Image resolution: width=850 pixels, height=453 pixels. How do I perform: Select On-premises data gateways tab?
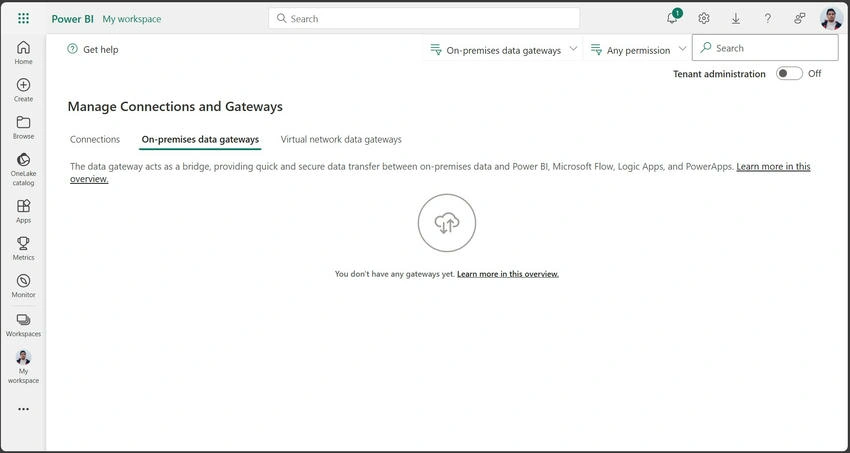tap(200, 139)
